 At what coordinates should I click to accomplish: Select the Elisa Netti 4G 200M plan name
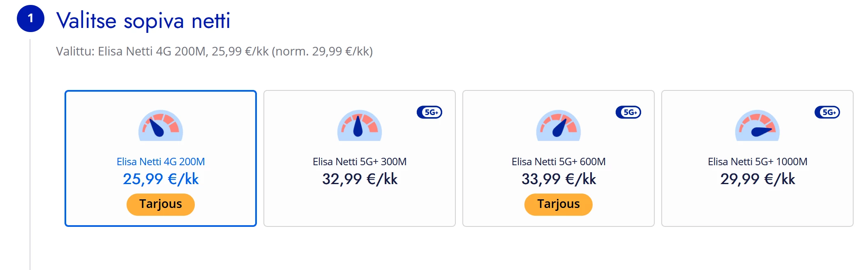coord(161,162)
